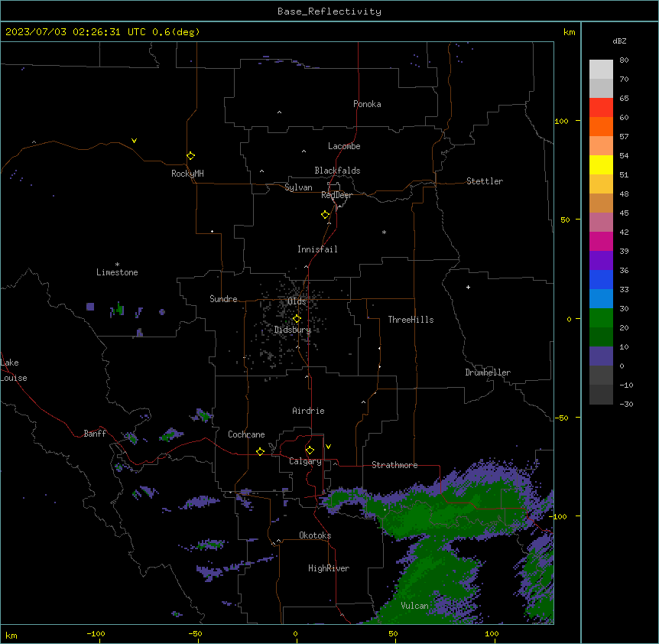Select the Innisfail label
This screenshot has height=644, width=659.
coord(317,249)
